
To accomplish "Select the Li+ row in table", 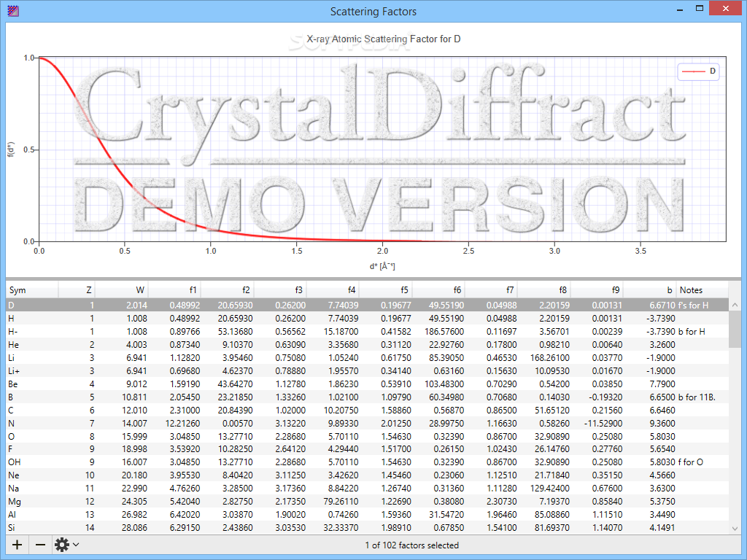I will click(x=368, y=371).
